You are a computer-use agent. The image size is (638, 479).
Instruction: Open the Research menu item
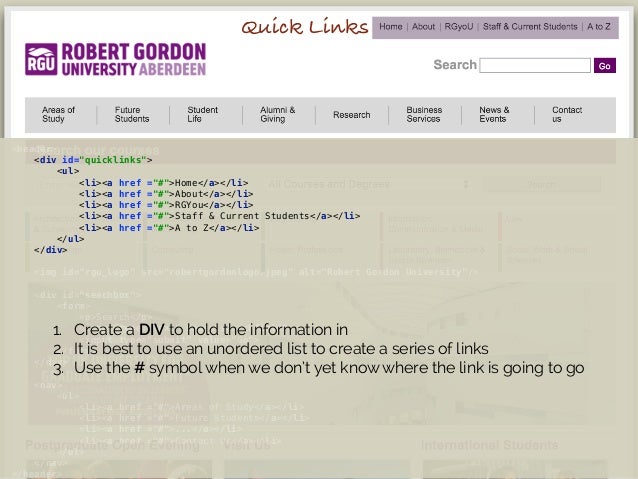(x=352, y=115)
